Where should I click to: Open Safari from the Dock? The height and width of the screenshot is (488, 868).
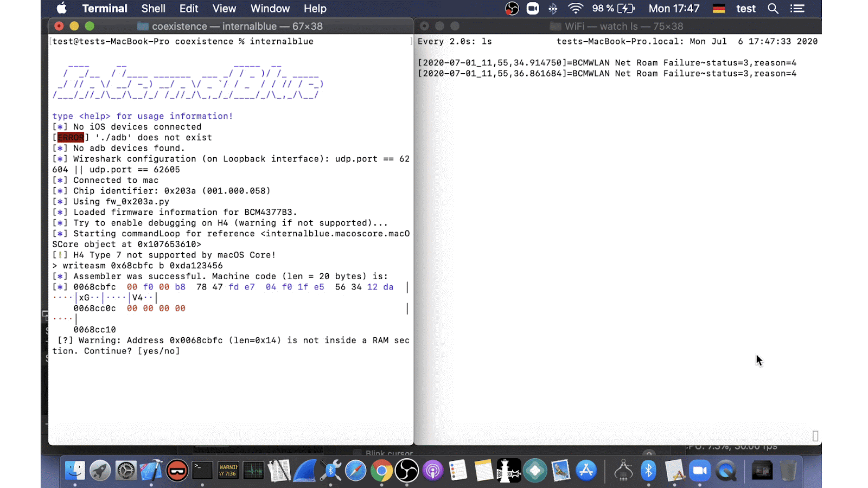point(356,470)
